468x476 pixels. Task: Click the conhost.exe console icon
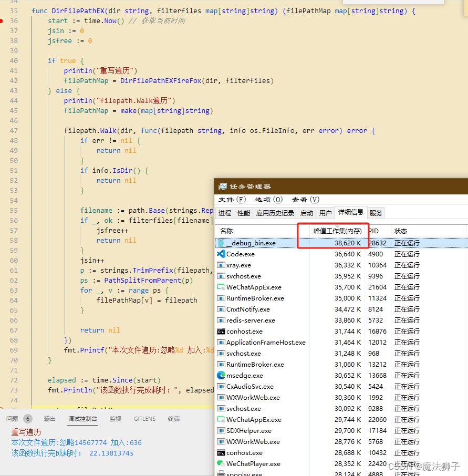[221, 331]
